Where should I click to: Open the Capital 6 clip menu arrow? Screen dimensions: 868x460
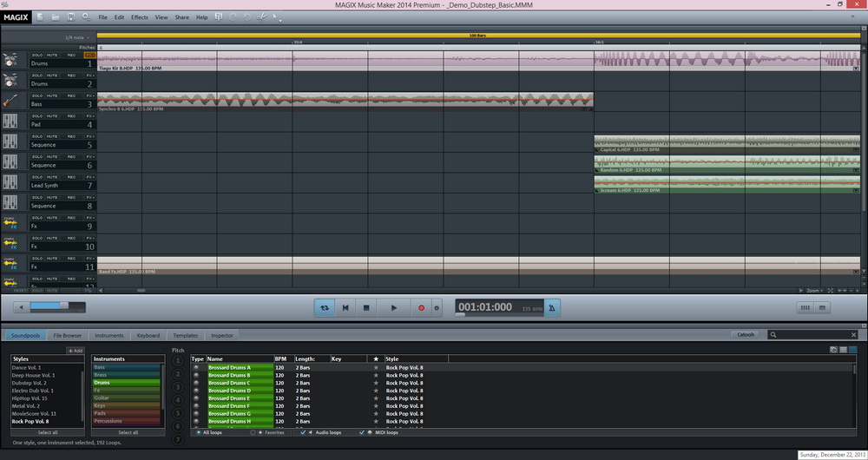pos(856,150)
